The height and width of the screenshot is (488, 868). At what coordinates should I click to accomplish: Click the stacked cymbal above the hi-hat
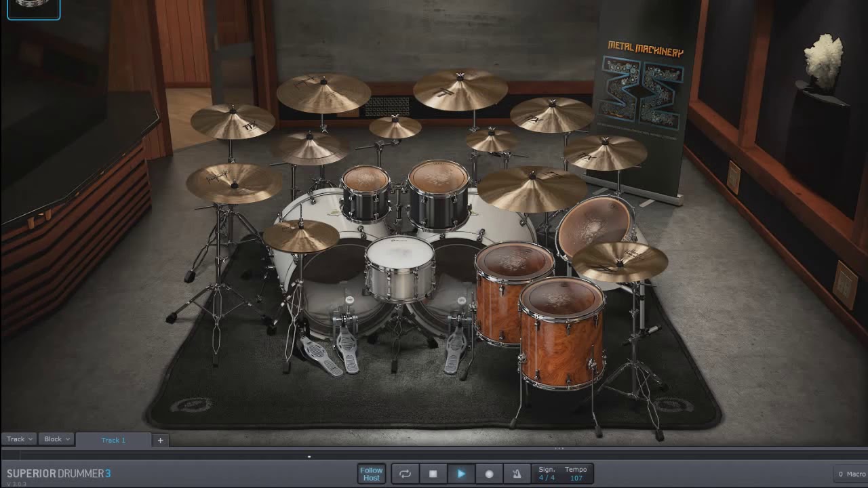pyautogui.click(x=310, y=148)
